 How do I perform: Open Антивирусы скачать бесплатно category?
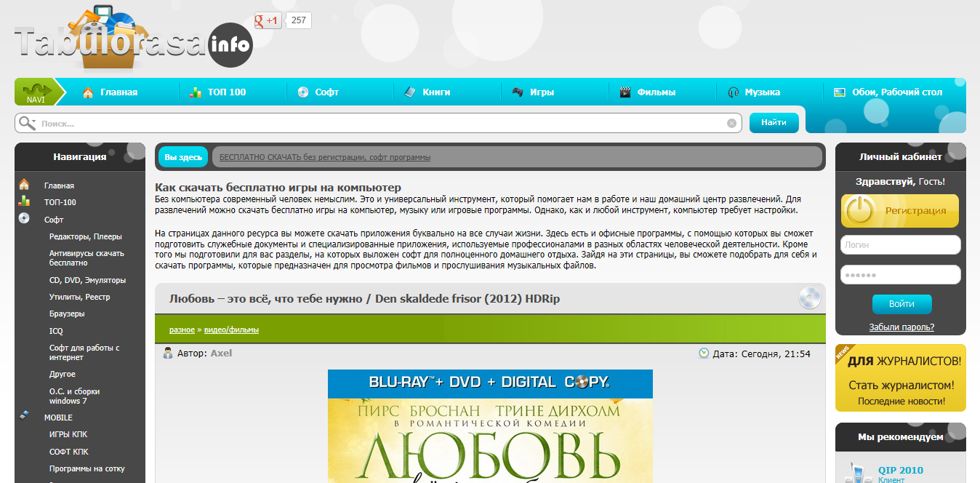click(87, 258)
